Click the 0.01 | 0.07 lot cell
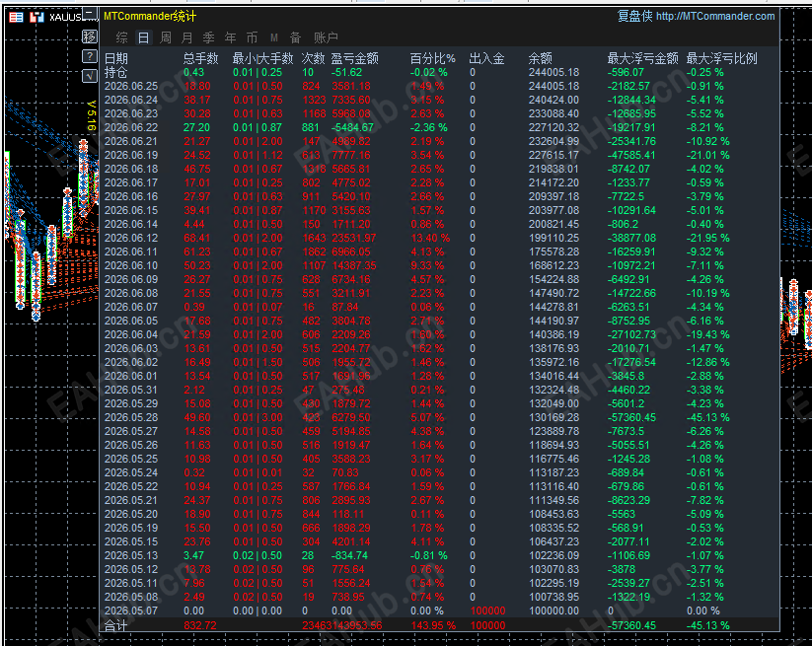 point(258,307)
